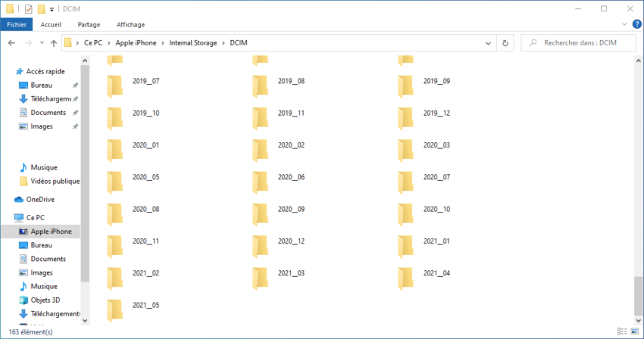Open the Help question mark icon
The image size is (644, 339).
636,24
